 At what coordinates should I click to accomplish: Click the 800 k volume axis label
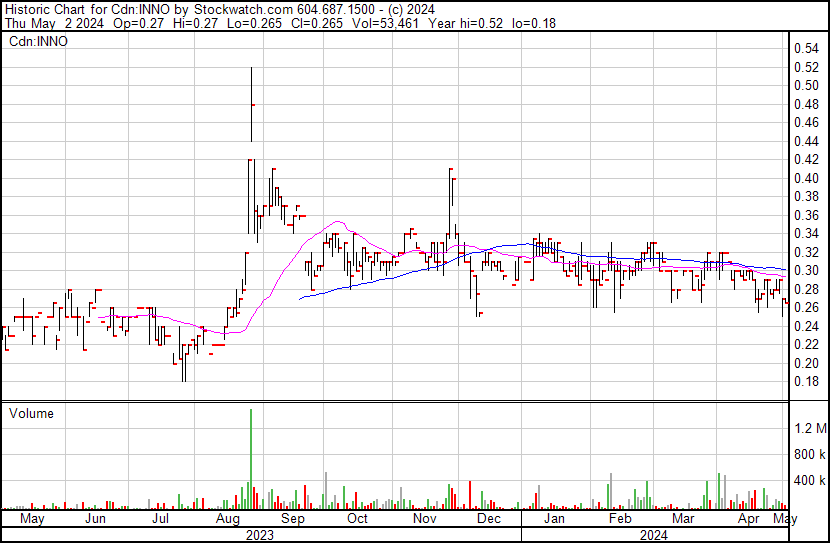pos(810,454)
